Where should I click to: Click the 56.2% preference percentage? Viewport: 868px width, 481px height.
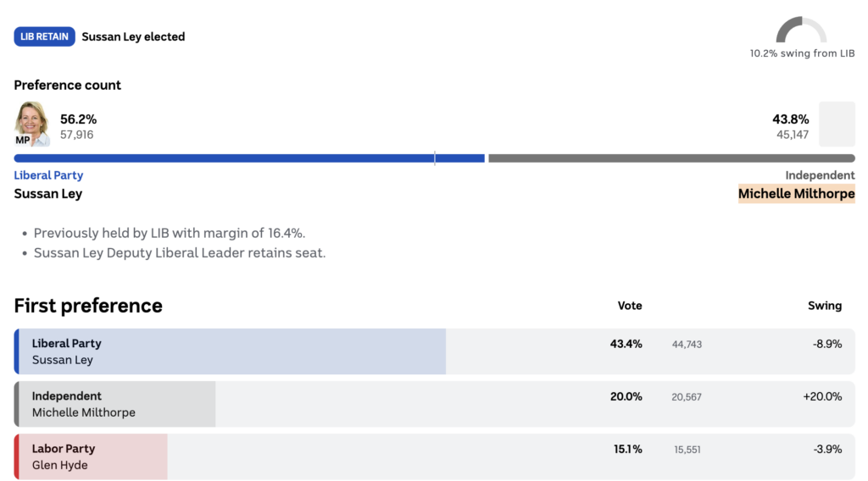pyautogui.click(x=78, y=119)
